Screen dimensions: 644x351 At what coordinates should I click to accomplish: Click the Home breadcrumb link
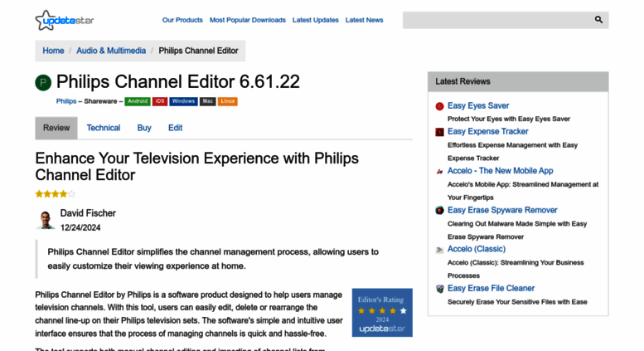(x=53, y=51)
